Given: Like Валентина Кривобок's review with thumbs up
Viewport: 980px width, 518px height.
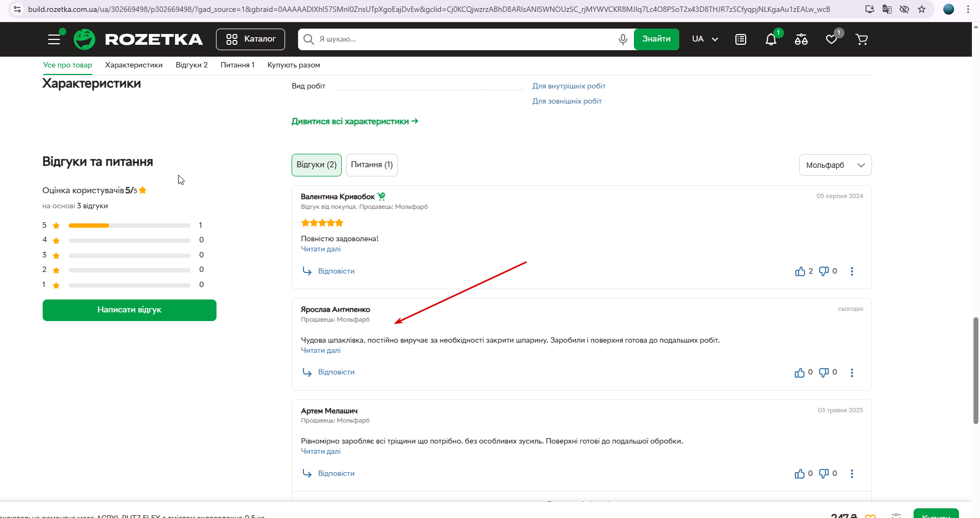Looking at the screenshot, I should pyautogui.click(x=800, y=271).
